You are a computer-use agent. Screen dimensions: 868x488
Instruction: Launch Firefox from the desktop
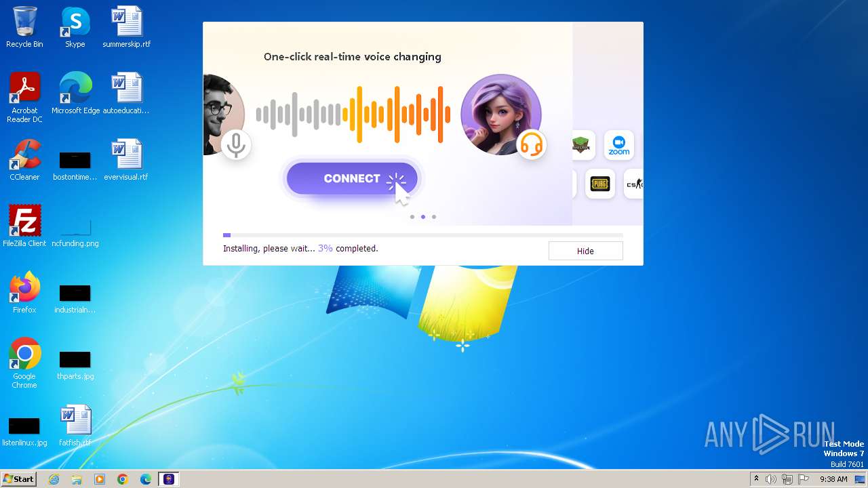24,292
